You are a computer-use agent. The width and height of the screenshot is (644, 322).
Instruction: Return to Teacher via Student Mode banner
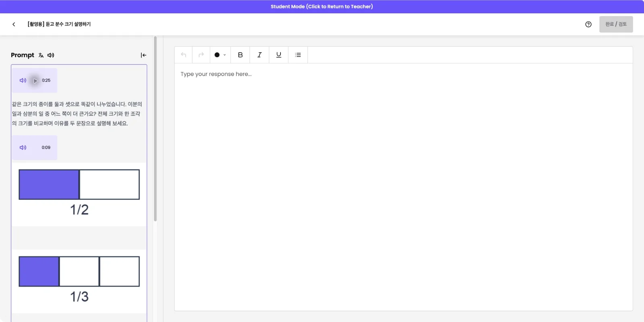click(322, 6)
